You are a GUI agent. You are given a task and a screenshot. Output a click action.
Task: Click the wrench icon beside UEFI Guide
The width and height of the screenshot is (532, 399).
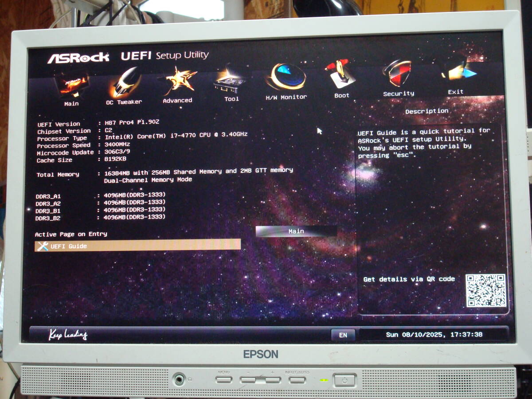point(43,246)
